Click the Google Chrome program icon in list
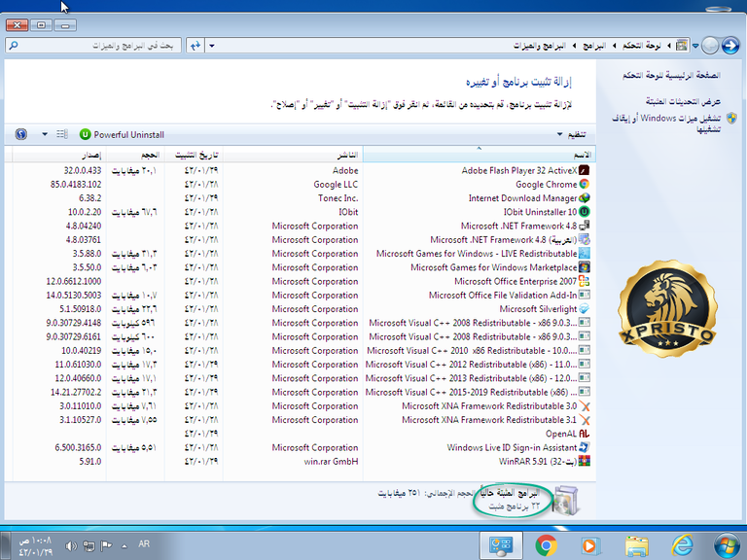The width and height of the screenshot is (747, 560). (584, 185)
